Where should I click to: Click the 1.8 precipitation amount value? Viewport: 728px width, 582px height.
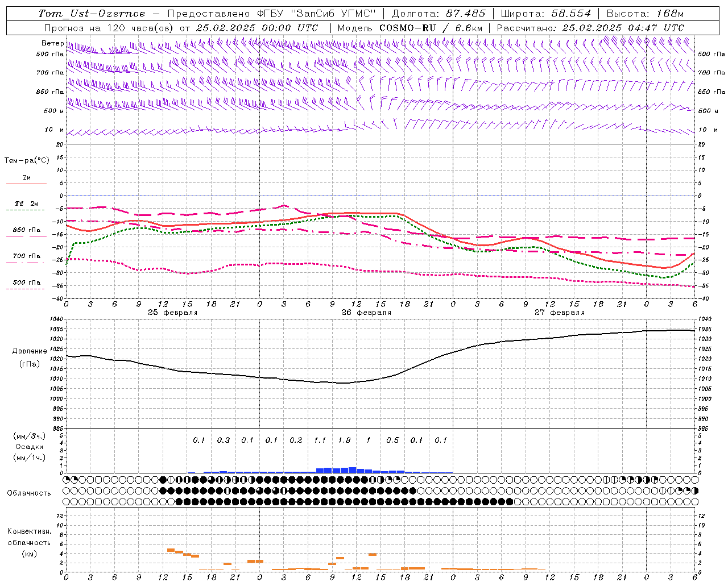click(344, 440)
